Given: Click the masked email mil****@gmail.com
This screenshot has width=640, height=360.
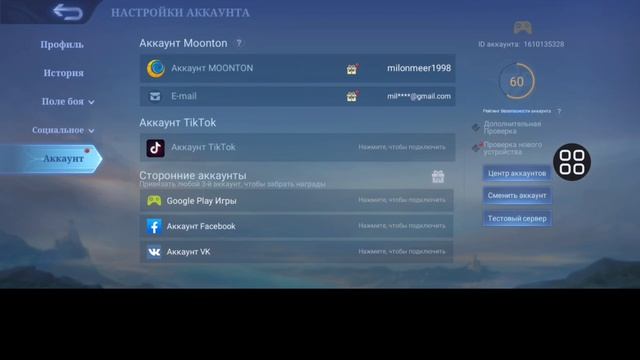Looking at the screenshot, I should point(419,96).
